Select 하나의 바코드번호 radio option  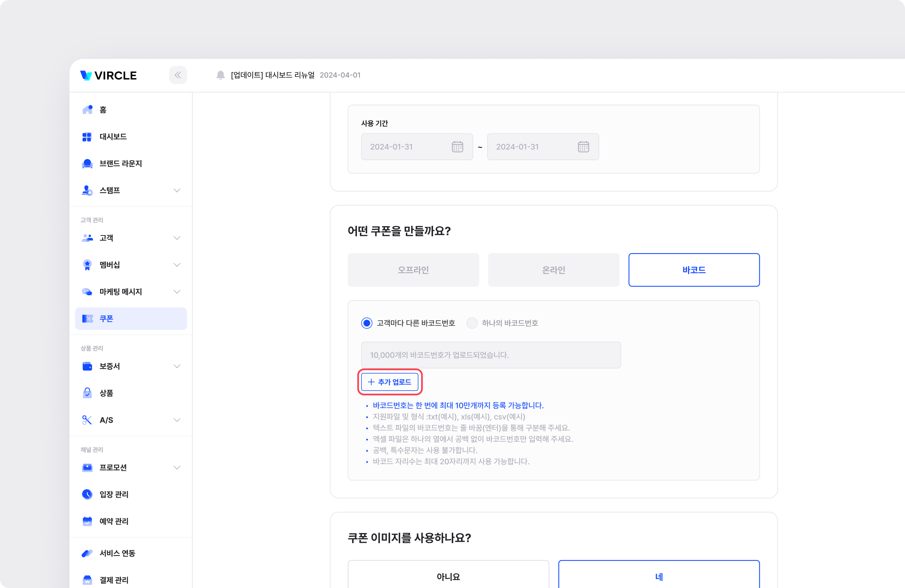click(x=472, y=323)
